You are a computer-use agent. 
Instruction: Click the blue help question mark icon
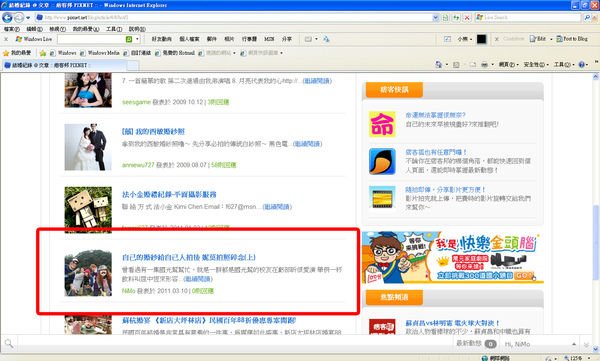pyautogui.click(x=582, y=65)
